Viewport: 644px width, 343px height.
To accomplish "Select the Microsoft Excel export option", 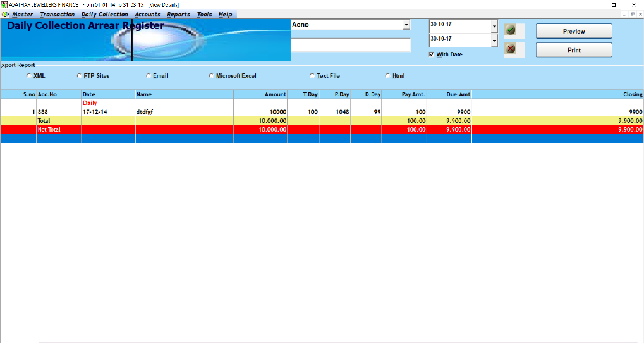I will pyautogui.click(x=212, y=76).
